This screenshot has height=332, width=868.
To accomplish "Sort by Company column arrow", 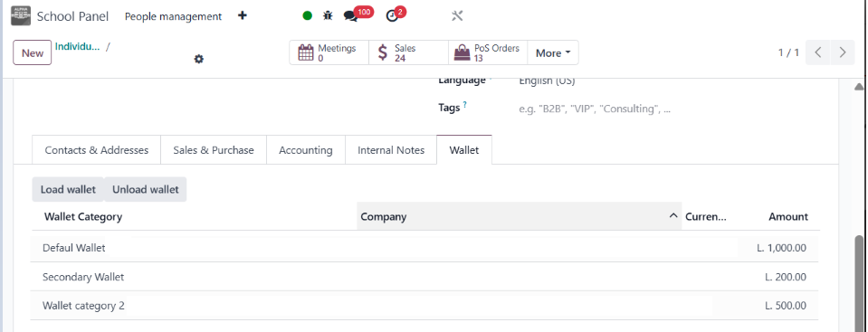I will 673,216.
